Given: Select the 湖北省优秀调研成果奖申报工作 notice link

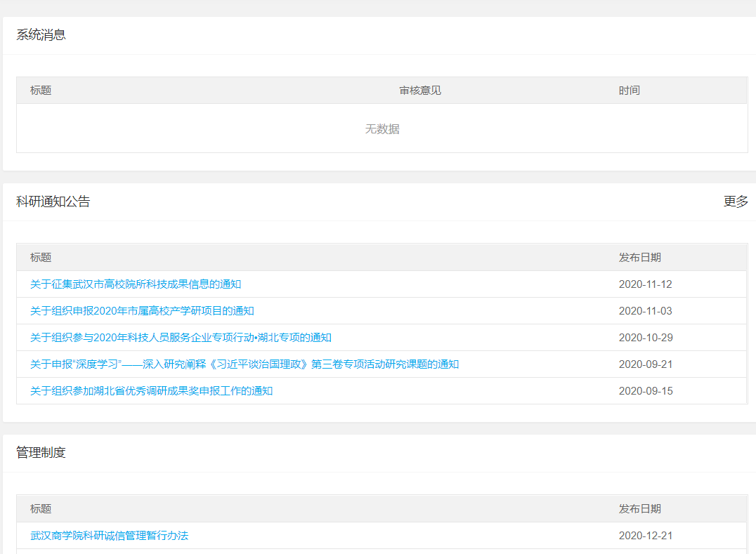Looking at the screenshot, I should click(x=151, y=391).
